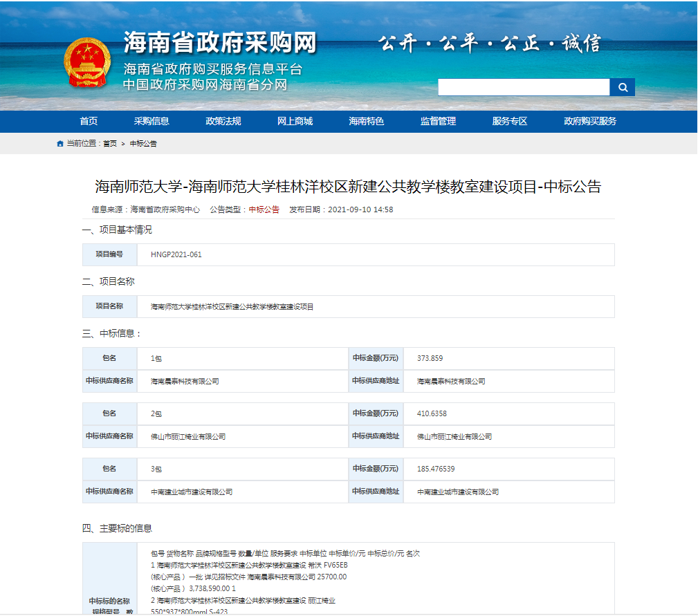The width and height of the screenshot is (698, 616).
Task: Click the red 中标公告 announcement type link
Action: [264, 210]
